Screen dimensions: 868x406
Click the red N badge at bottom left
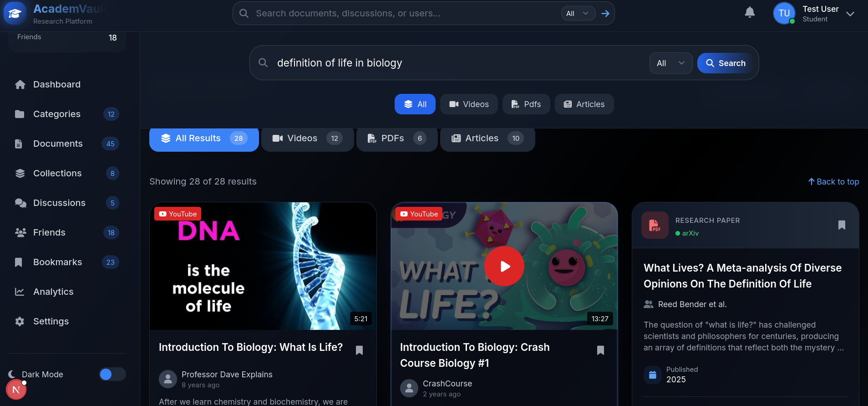pyautogui.click(x=16, y=390)
